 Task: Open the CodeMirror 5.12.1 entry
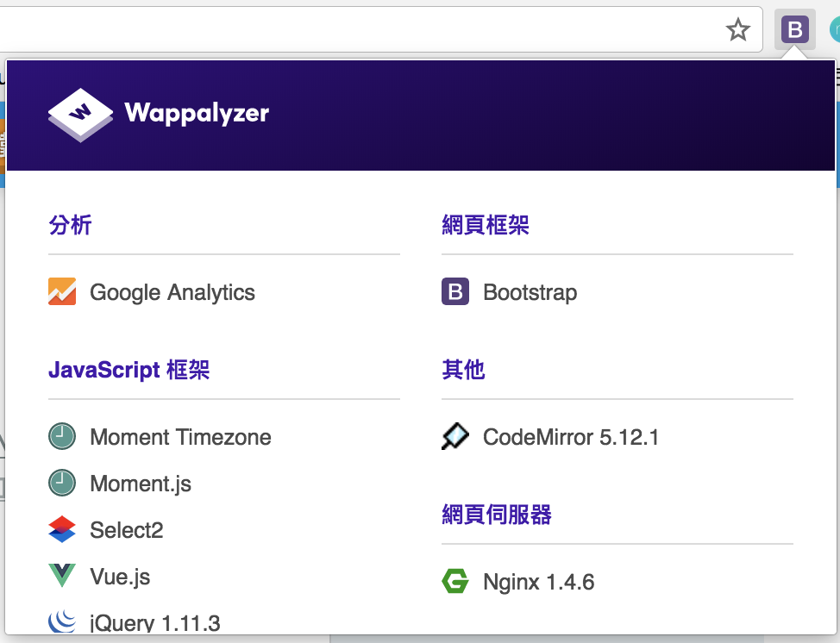click(x=571, y=437)
